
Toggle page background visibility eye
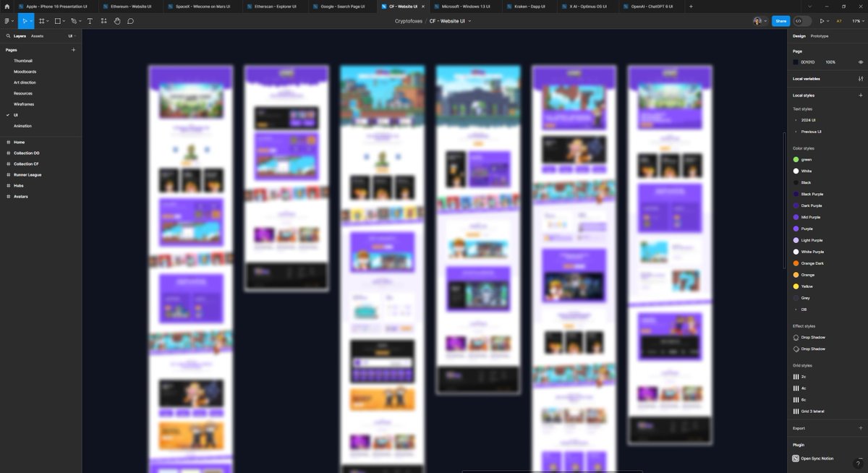(x=860, y=62)
